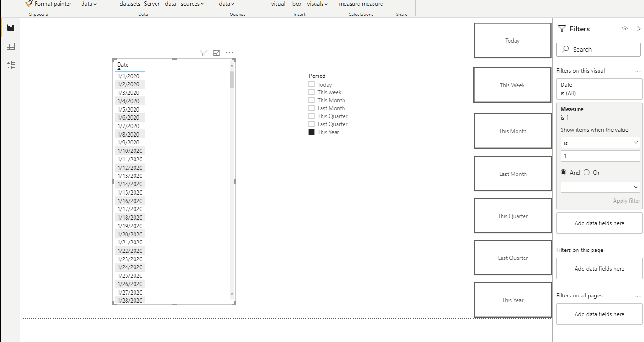The width and height of the screenshot is (644, 342).
Task: Open More options ellipsis above Date table
Action: point(230,53)
